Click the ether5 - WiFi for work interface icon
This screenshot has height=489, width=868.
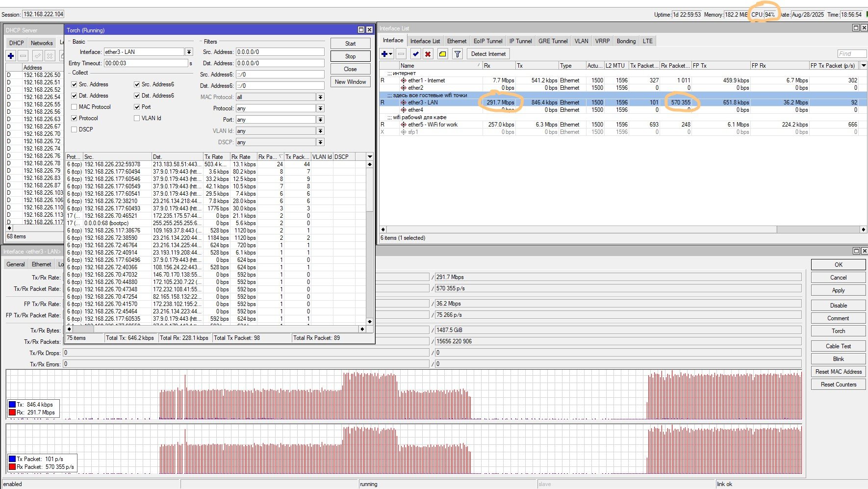tap(404, 125)
